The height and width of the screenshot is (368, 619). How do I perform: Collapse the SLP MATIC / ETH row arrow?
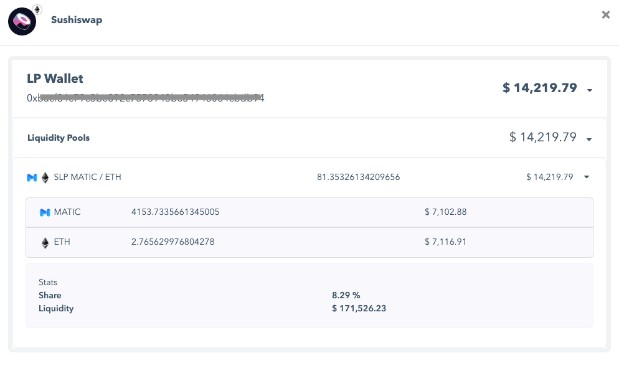tap(587, 177)
